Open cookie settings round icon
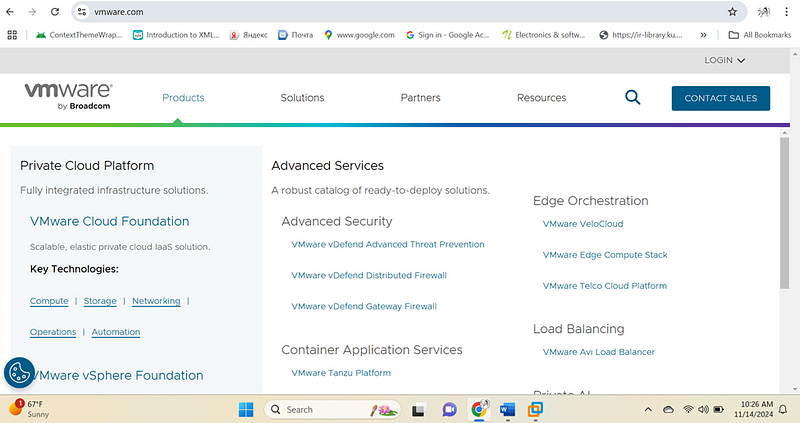Viewport: 800px width, 423px height. (19, 372)
